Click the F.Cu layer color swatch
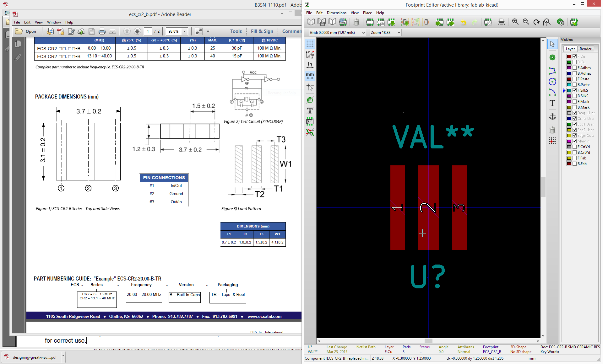Viewport: 603px width, 364px height. coord(569,56)
